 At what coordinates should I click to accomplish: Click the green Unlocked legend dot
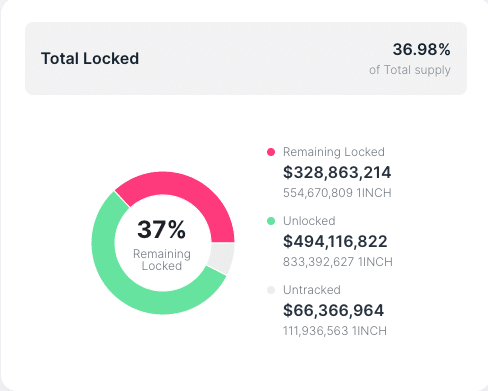[271, 221]
